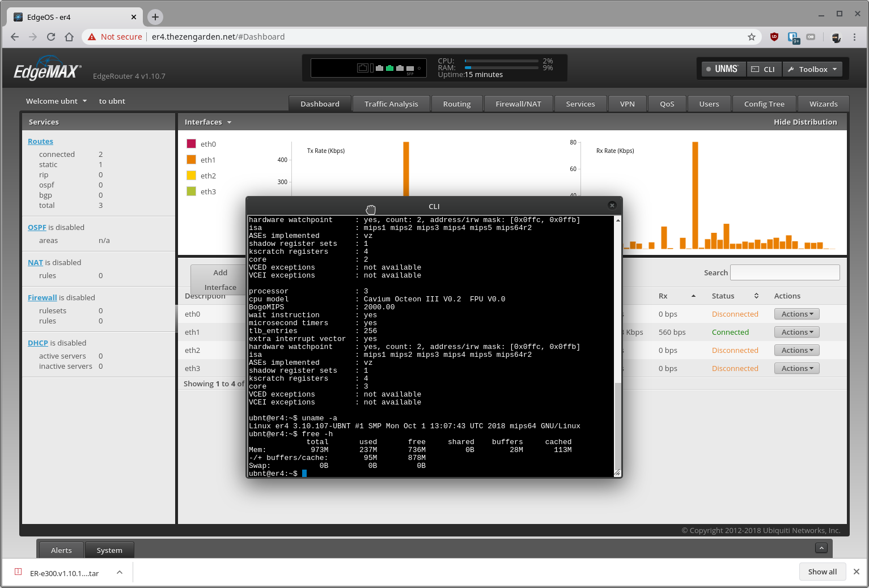The height and width of the screenshot is (588, 869).
Task: Click the UNMS connection button
Action: [x=723, y=69]
